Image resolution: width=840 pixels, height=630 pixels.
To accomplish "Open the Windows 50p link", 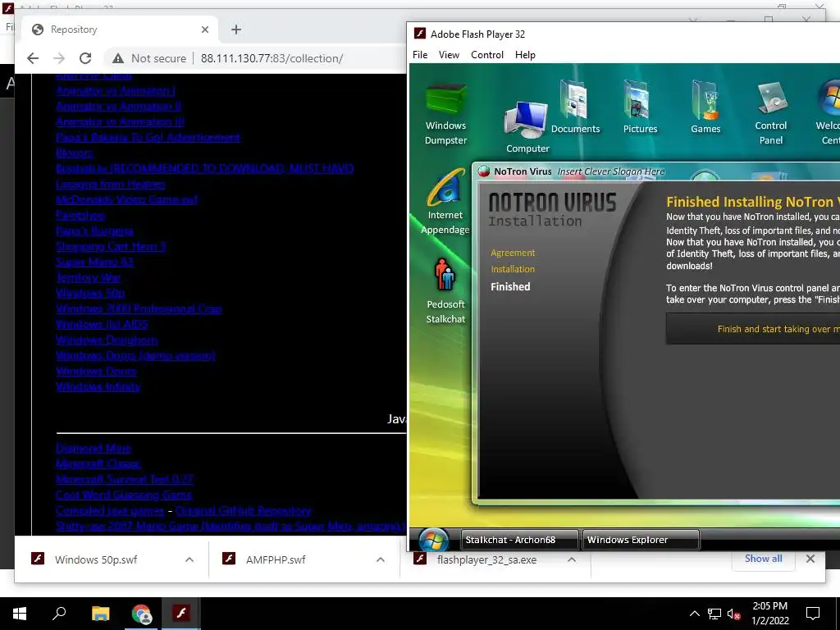I will click(90, 293).
